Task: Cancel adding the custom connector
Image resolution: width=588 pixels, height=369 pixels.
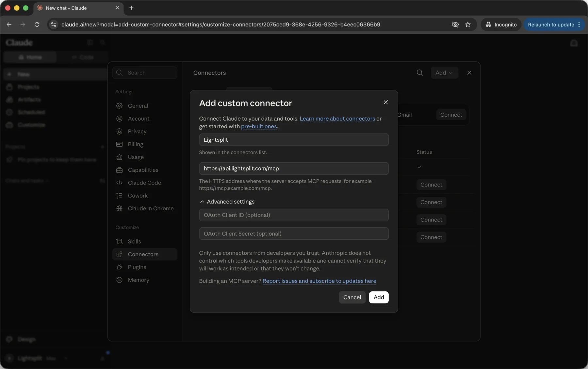Action: 352,297
